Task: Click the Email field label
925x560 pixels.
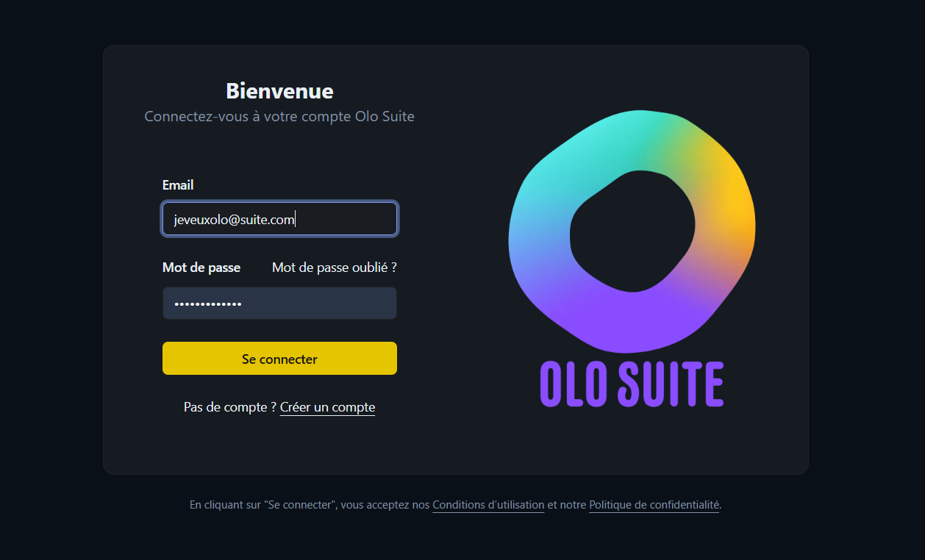Action: pos(178,185)
